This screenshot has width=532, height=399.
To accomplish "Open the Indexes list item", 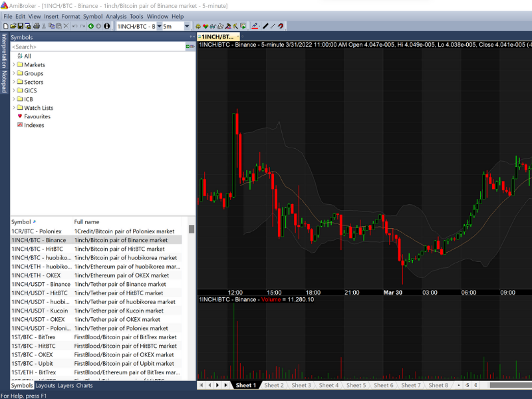I will pyautogui.click(x=31, y=125).
